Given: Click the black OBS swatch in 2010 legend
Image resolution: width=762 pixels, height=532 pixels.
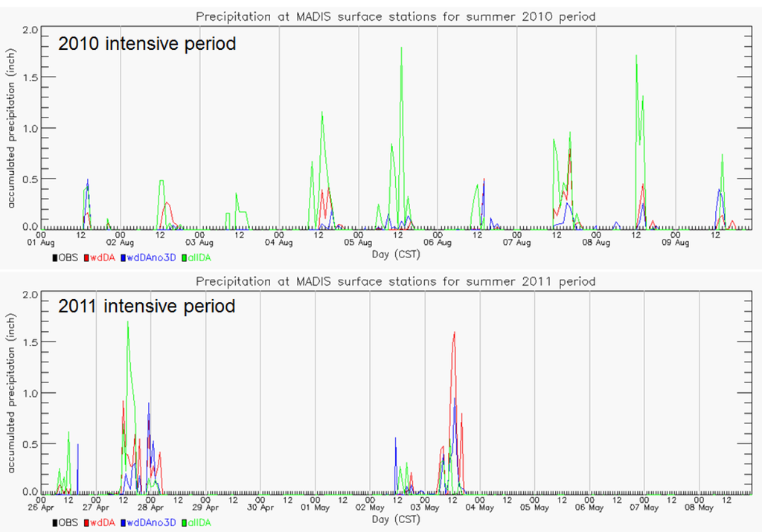Looking at the screenshot, I should pyautogui.click(x=55, y=258).
